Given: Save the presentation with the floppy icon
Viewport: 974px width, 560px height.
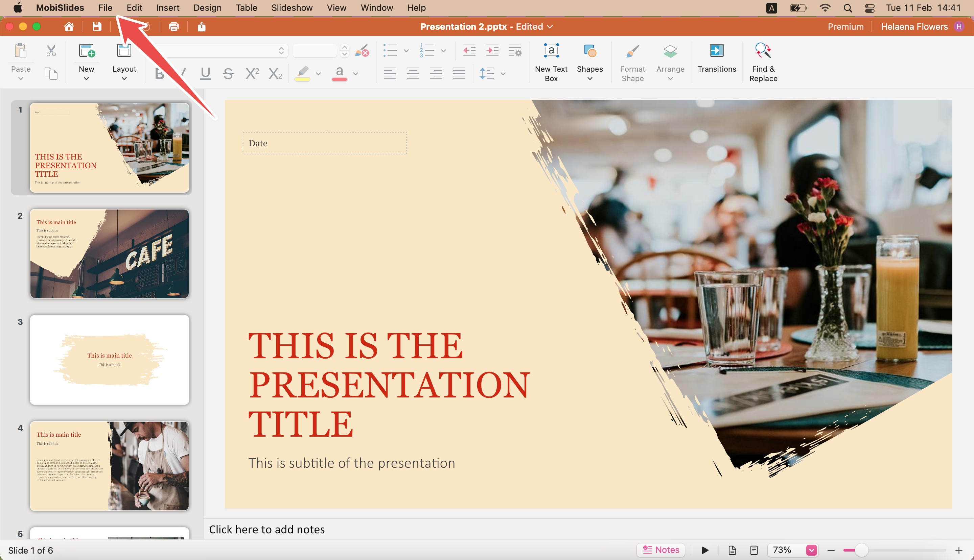Looking at the screenshot, I should 97,27.
